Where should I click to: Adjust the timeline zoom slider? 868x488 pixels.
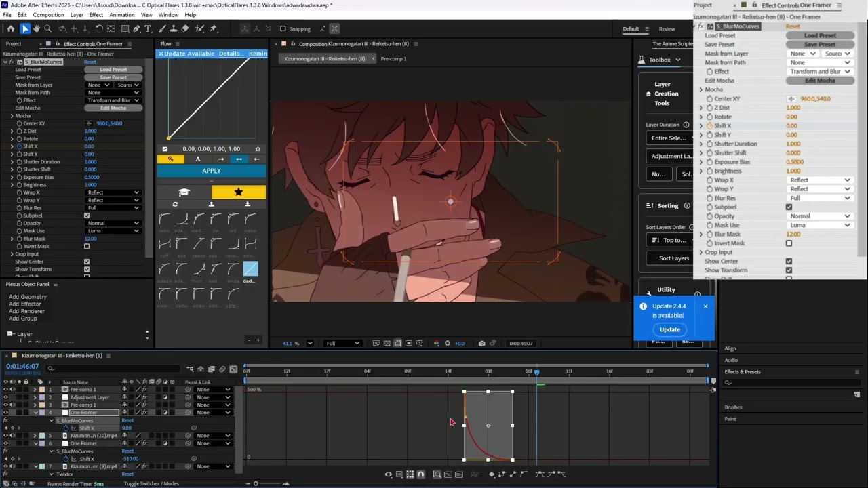(x=256, y=483)
